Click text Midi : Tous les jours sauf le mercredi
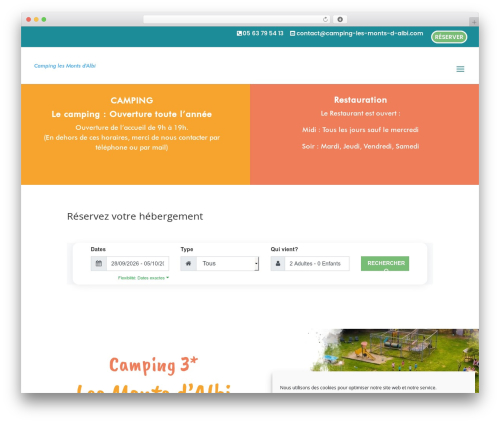500x423 pixels. click(x=360, y=130)
